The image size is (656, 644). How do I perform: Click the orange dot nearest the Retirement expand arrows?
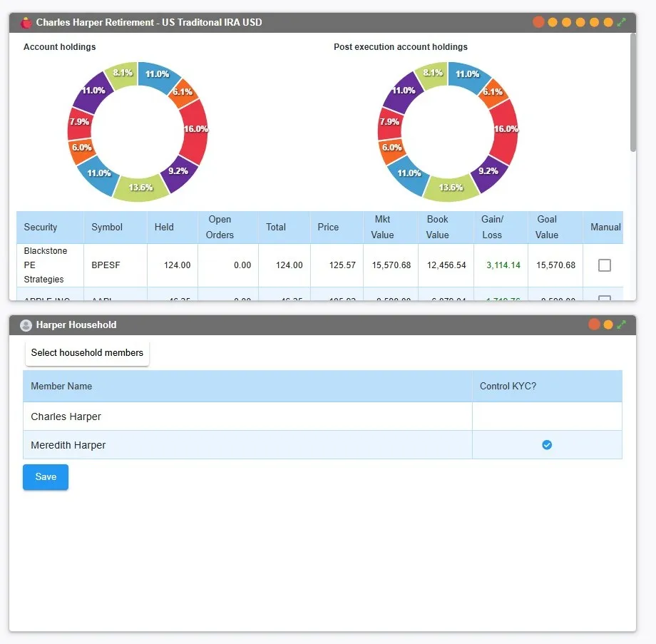(x=608, y=22)
